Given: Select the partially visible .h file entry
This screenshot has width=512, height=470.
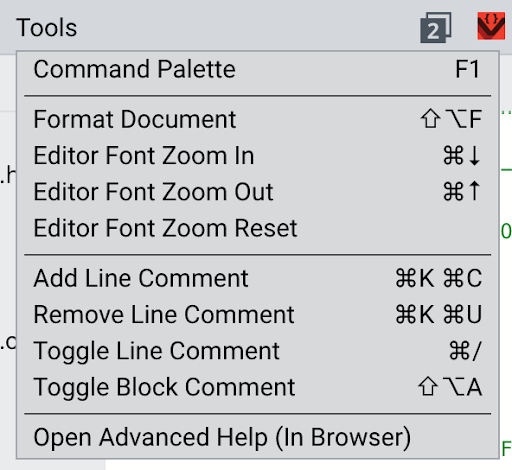Looking at the screenshot, I should [8, 176].
